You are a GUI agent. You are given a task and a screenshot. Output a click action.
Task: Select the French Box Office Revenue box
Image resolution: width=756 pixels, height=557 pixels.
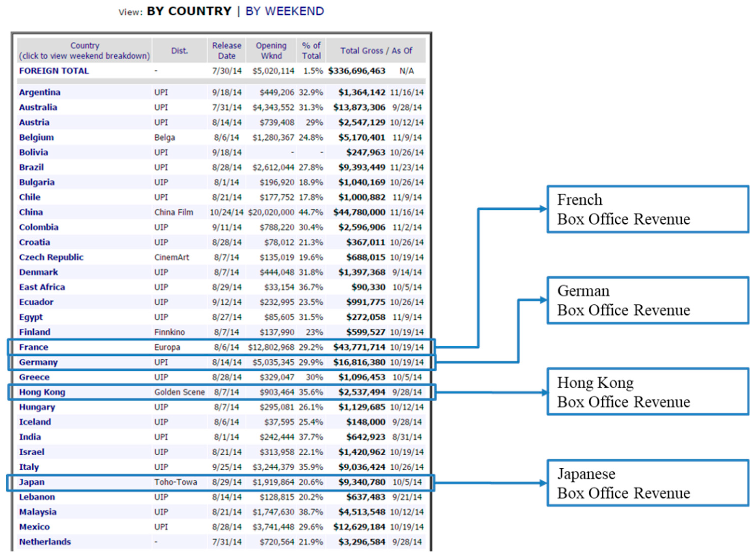pos(647,209)
